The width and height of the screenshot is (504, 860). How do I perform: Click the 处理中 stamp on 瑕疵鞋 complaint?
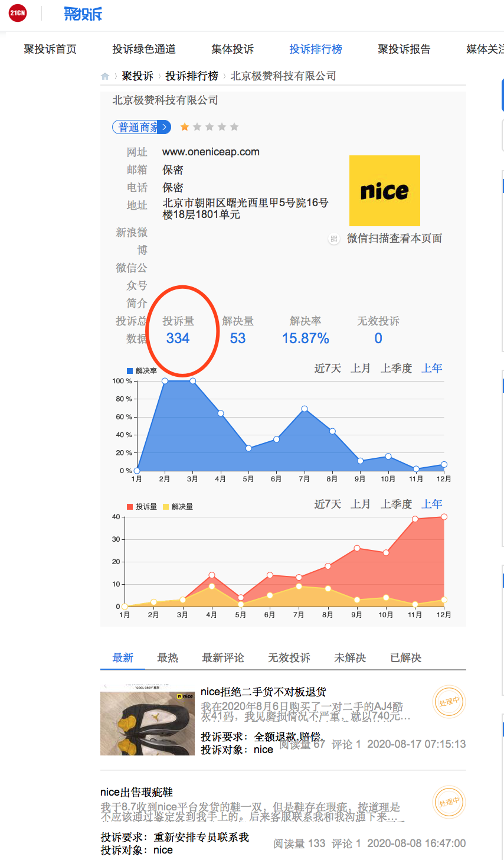tap(449, 802)
